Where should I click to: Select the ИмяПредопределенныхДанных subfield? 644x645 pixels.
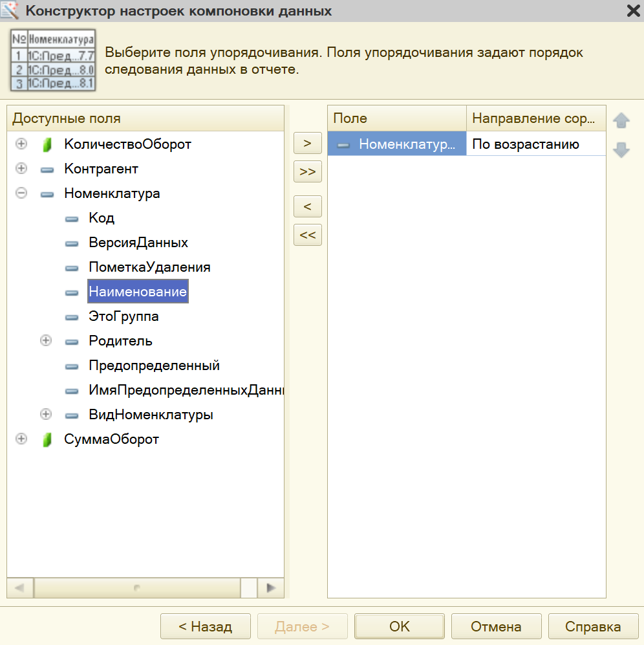coord(186,389)
